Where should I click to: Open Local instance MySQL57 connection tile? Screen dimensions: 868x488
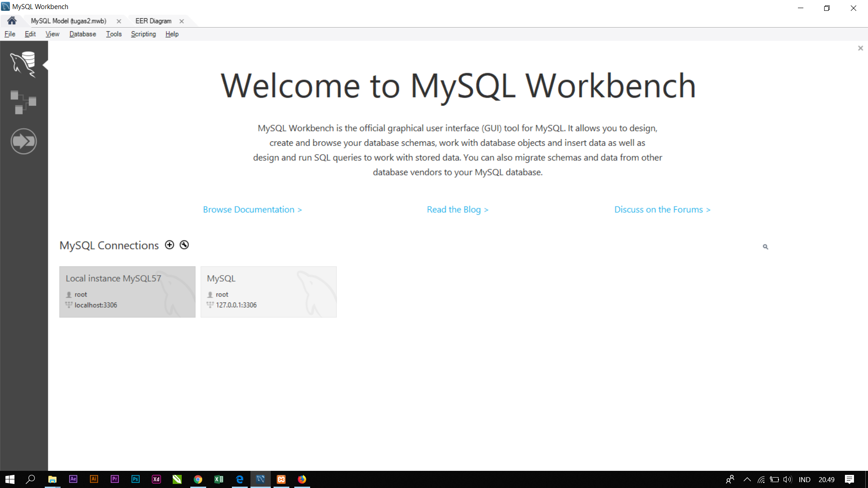[x=127, y=292]
